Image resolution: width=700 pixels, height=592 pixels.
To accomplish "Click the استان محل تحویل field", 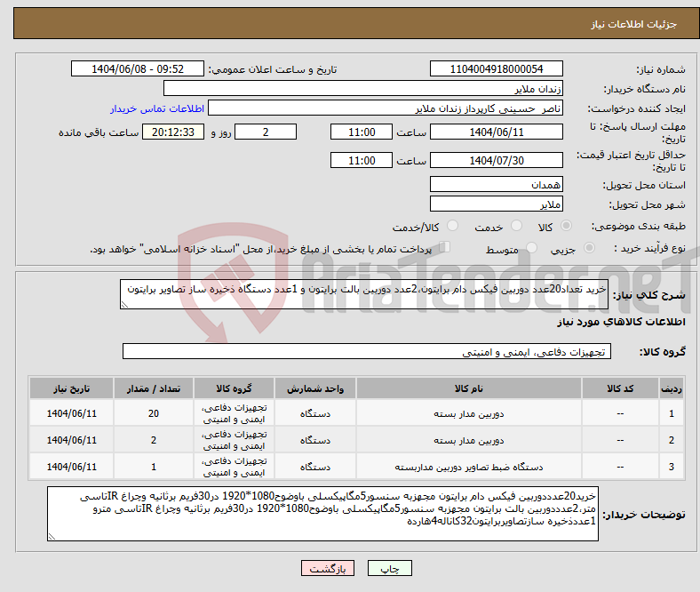I will click(496, 184).
